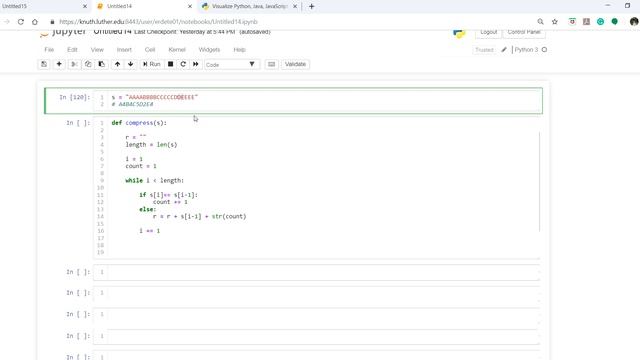Reload the page
This screenshot has width=640, height=360.
pyautogui.click(x=21, y=22)
